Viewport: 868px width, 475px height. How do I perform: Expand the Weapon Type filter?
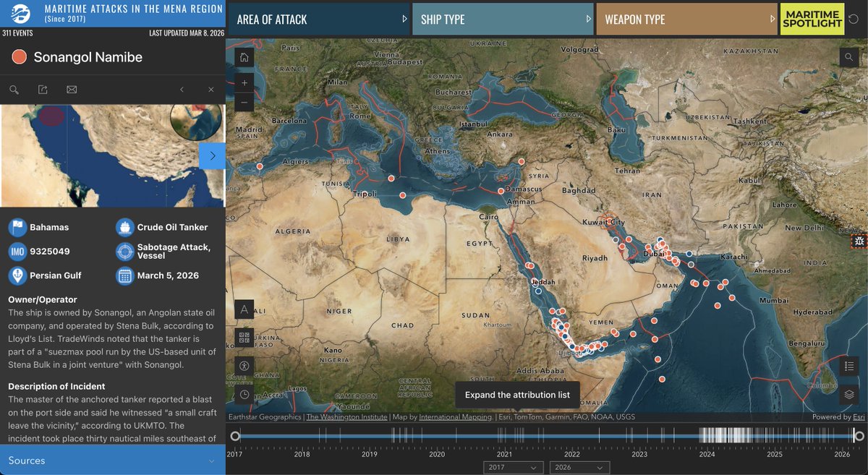686,20
